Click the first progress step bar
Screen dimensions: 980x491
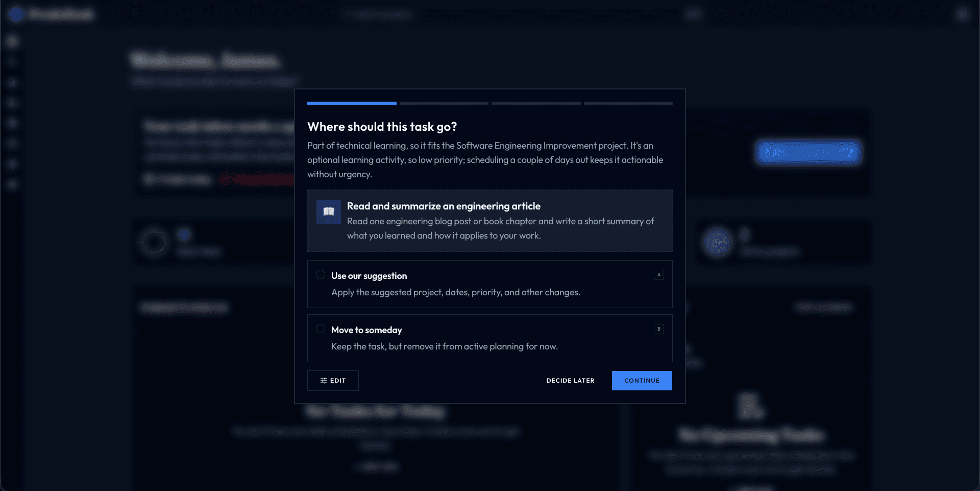click(352, 103)
